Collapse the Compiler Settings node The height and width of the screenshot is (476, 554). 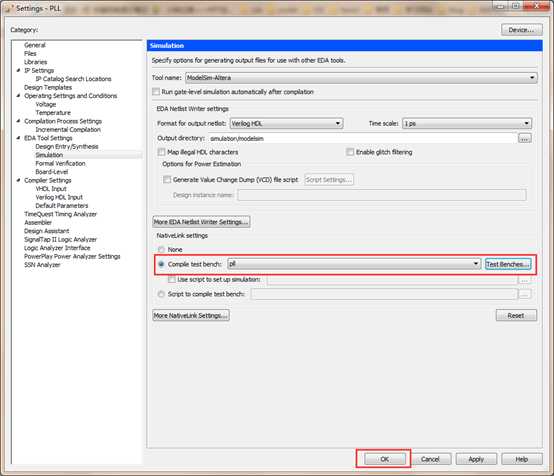[18, 180]
